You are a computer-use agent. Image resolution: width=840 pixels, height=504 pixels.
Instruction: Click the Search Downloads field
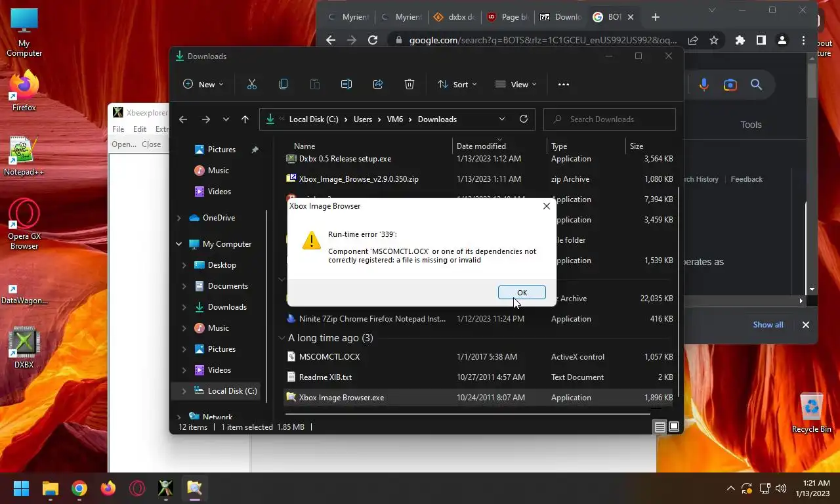pos(610,119)
